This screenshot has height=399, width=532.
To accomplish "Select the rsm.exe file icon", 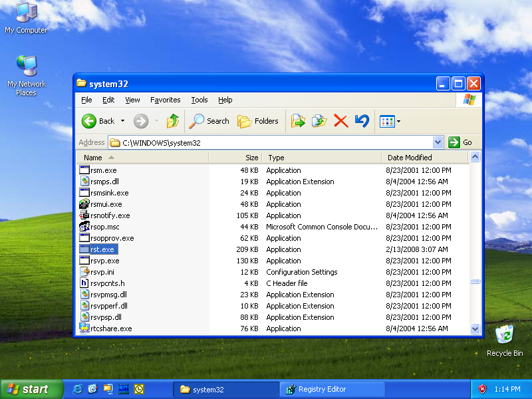I will click(x=84, y=170).
